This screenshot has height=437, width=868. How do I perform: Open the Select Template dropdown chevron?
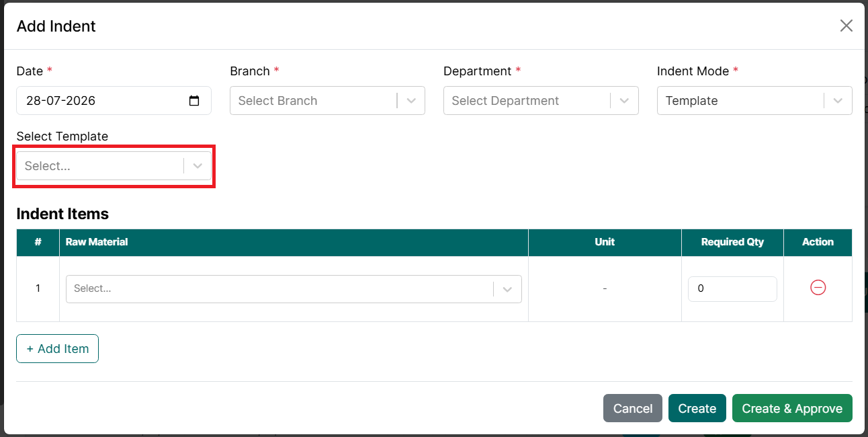click(198, 166)
